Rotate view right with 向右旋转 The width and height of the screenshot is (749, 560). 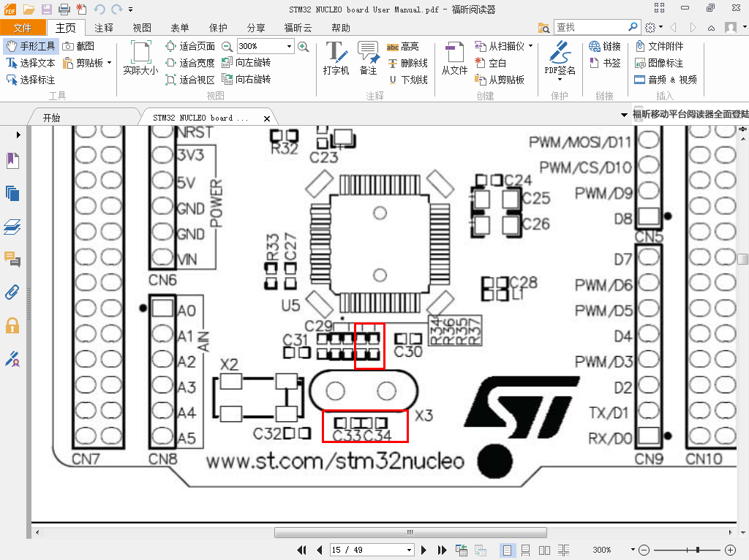click(x=246, y=79)
